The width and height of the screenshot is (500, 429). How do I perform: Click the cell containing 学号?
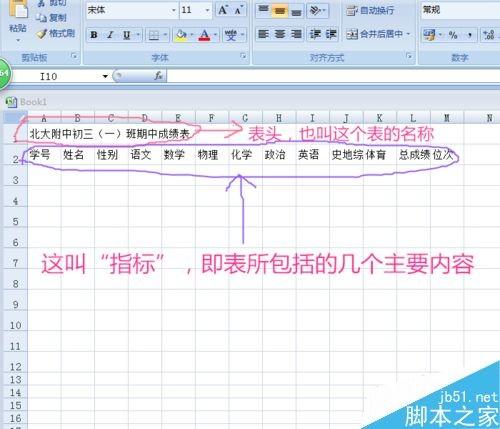coord(44,155)
